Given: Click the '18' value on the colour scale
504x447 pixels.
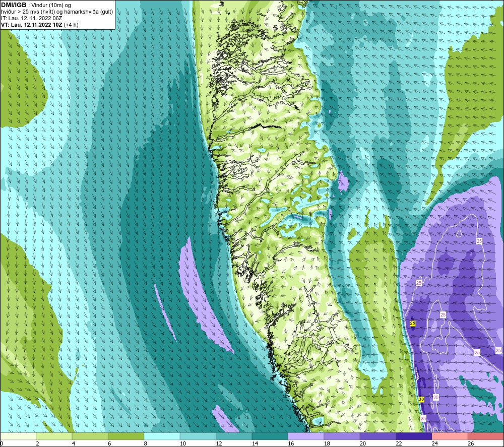Looking at the screenshot, I should (327, 443).
